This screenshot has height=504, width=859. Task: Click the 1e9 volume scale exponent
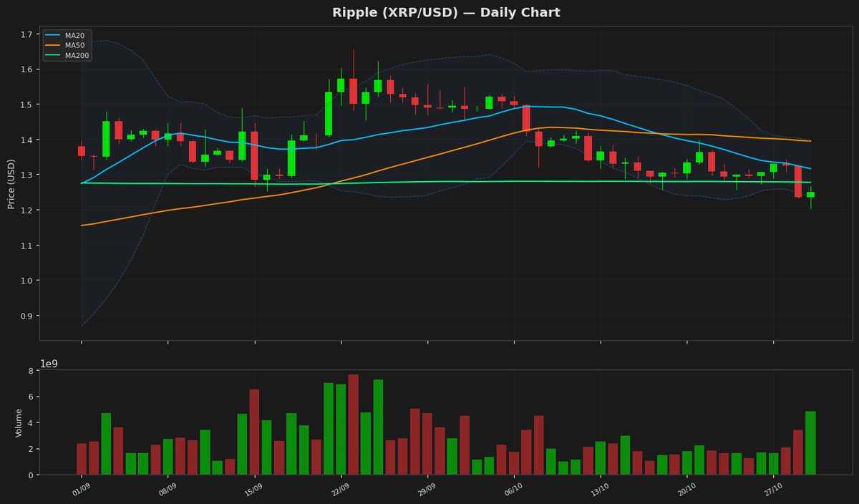[x=49, y=364]
